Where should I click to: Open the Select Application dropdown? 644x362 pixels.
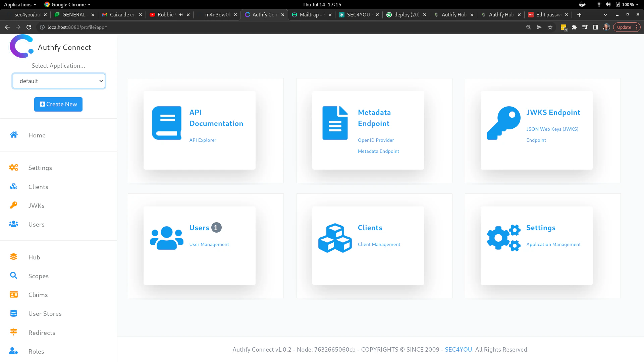click(x=59, y=81)
